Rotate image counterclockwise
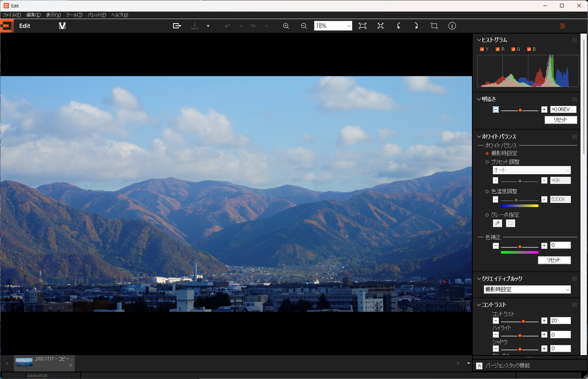The width and height of the screenshot is (588, 379). click(x=398, y=26)
